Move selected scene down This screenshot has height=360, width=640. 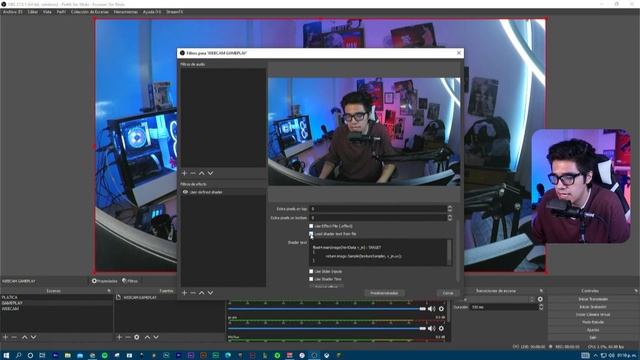coord(33,337)
